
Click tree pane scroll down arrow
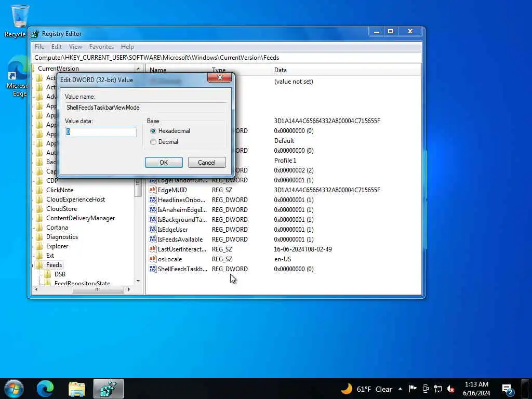click(x=138, y=281)
